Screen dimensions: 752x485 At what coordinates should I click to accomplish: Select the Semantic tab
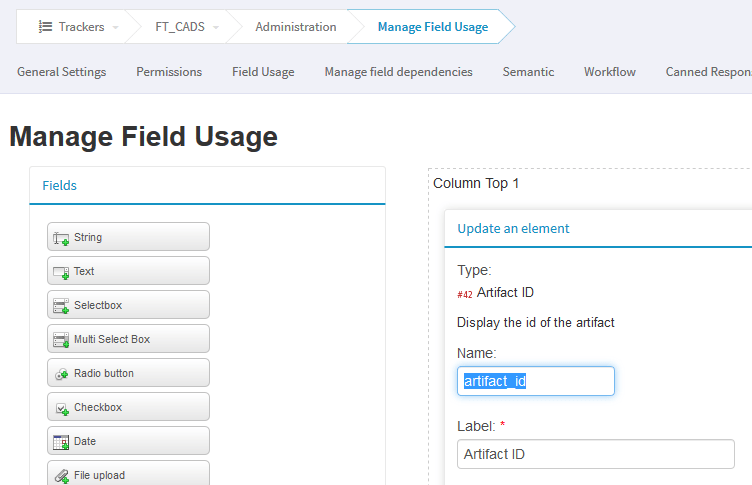click(x=528, y=72)
